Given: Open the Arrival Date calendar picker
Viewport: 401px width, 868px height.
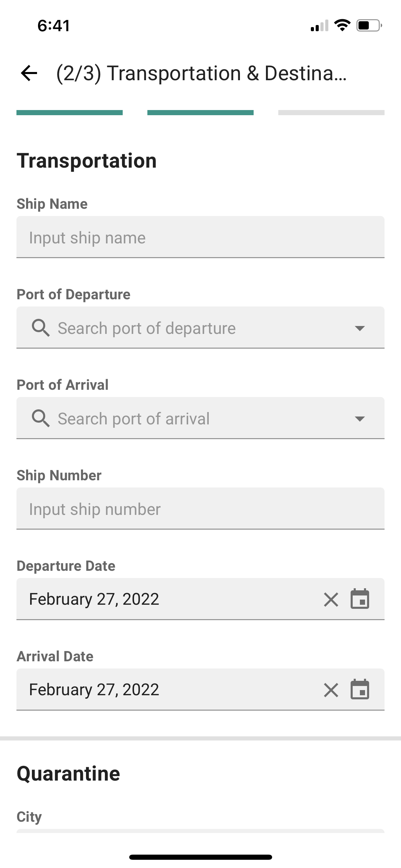Looking at the screenshot, I should 360,690.
